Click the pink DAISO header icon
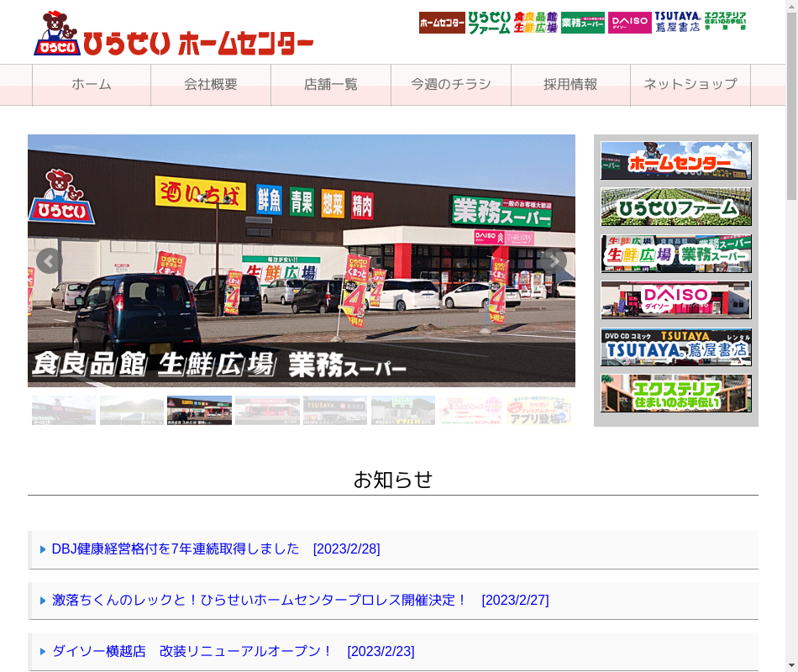The height and width of the screenshot is (672, 798). [629, 23]
